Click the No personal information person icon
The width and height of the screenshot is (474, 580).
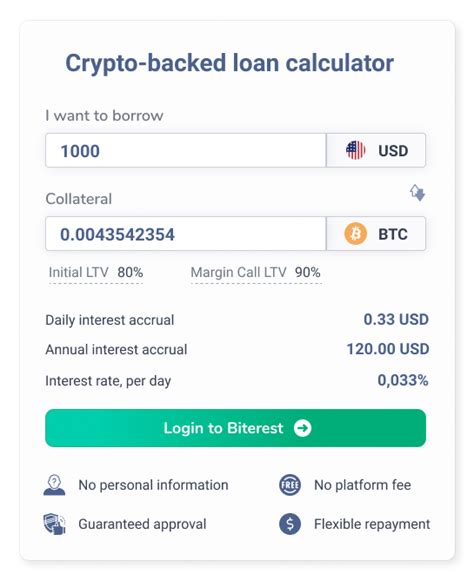54,485
